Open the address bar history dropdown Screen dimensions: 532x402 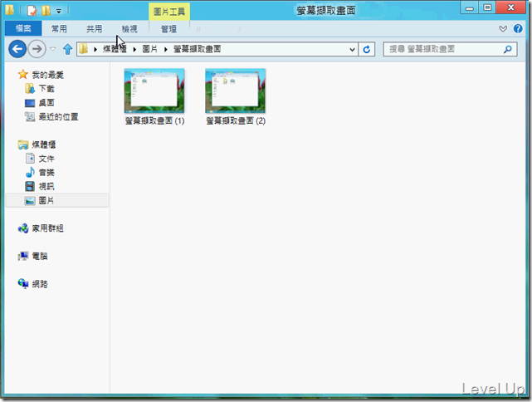(352, 50)
